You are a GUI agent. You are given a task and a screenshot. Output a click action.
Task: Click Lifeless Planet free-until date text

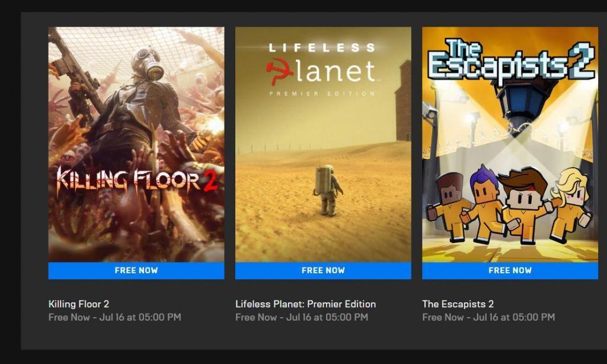[x=302, y=317]
